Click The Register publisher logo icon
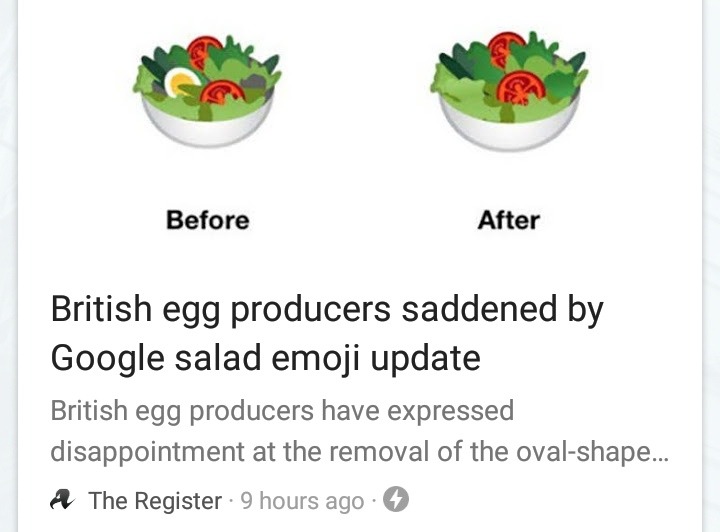This screenshot has width=720, height=532. point(62,499)
